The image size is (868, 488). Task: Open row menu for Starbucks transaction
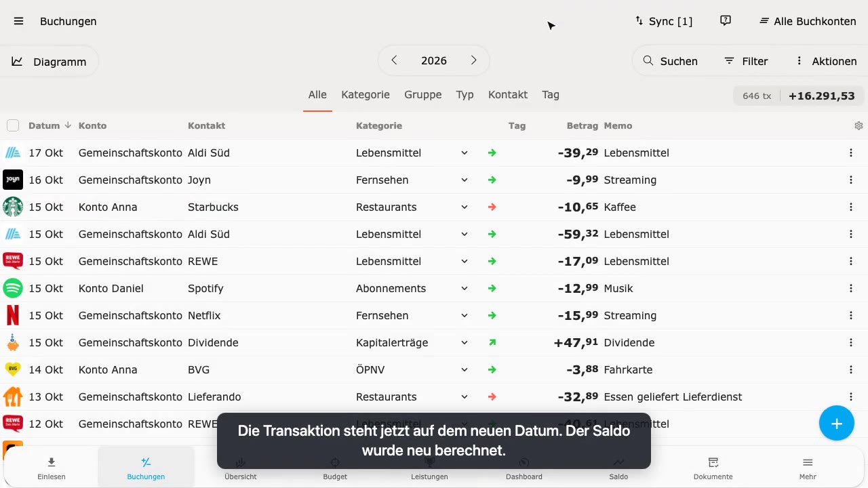(851, 207)
